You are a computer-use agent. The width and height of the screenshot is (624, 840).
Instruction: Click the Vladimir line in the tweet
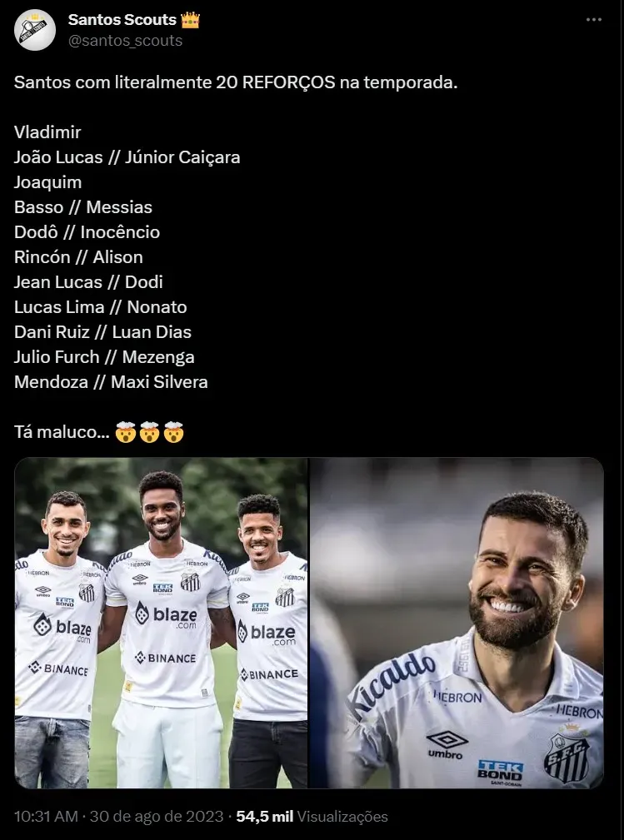click(x=47, y=132)
